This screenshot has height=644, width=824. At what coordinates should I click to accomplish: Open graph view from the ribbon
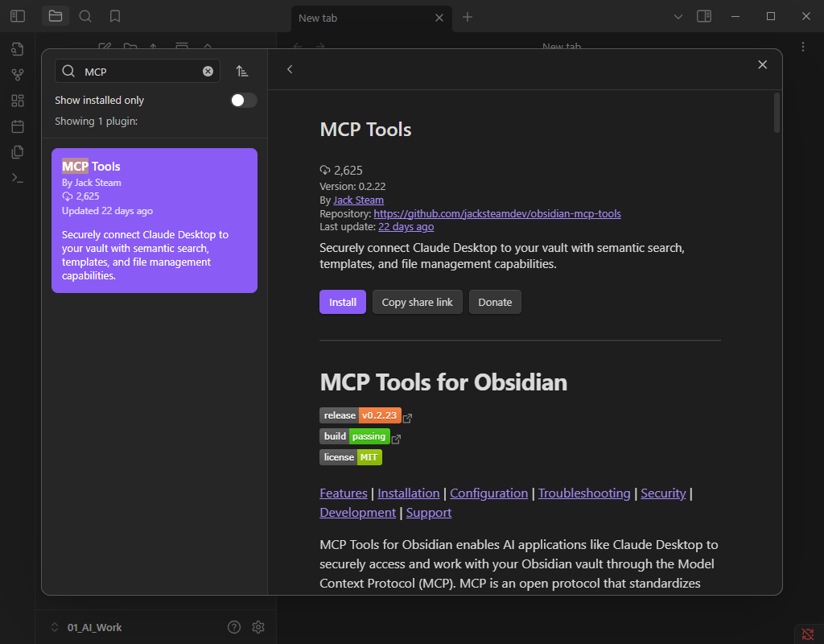coord(18,75)
